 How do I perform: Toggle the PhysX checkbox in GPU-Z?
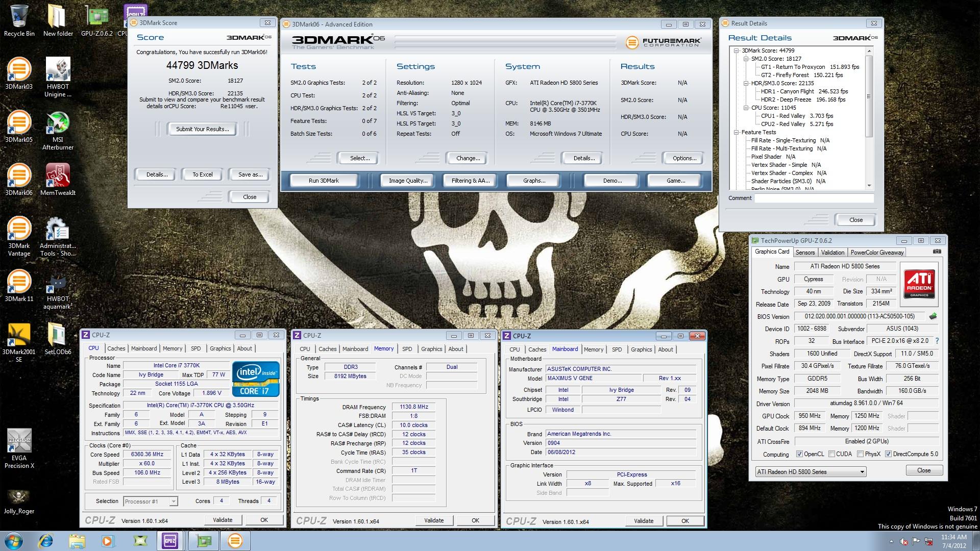pos(860,454)
